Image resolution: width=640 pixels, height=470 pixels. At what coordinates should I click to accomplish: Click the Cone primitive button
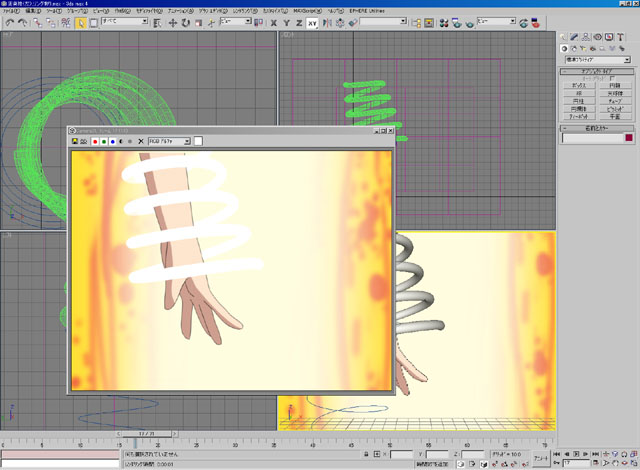(615, 86)
